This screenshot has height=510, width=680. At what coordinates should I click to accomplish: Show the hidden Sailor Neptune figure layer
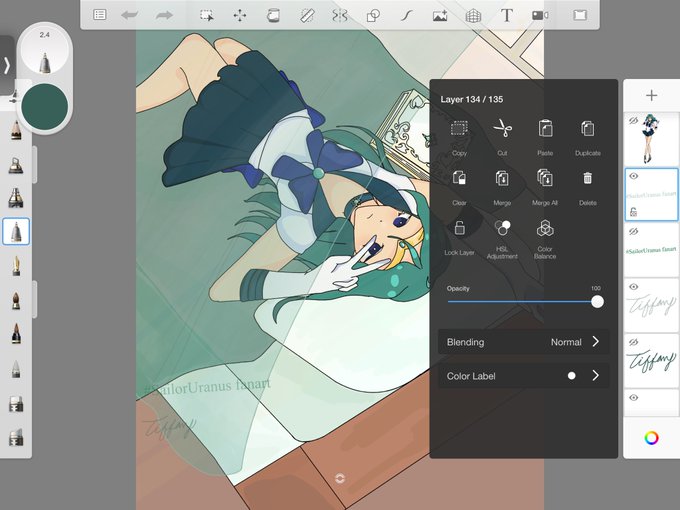click(634, 121)
